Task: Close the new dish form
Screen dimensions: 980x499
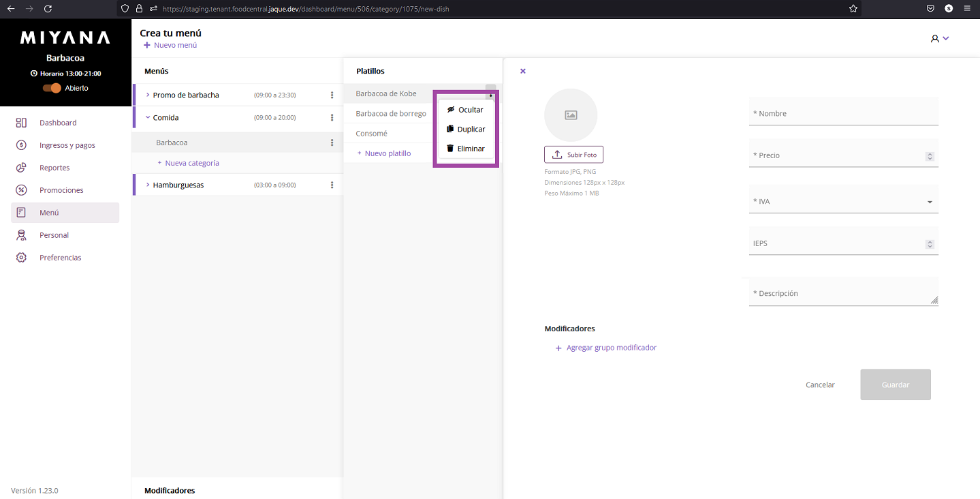Action: pos(523,71)
